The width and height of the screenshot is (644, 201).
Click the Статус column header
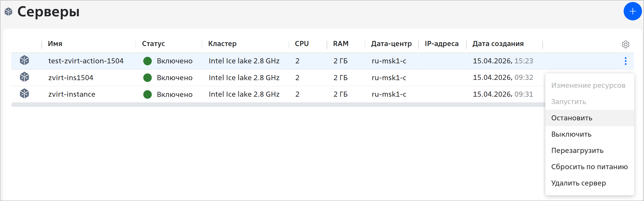click(153, 44)
